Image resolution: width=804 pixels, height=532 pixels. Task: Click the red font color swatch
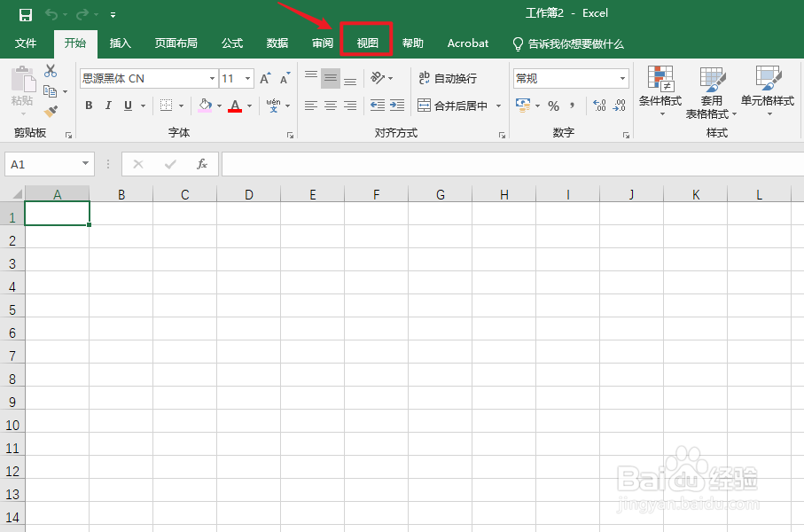(236, 106)
